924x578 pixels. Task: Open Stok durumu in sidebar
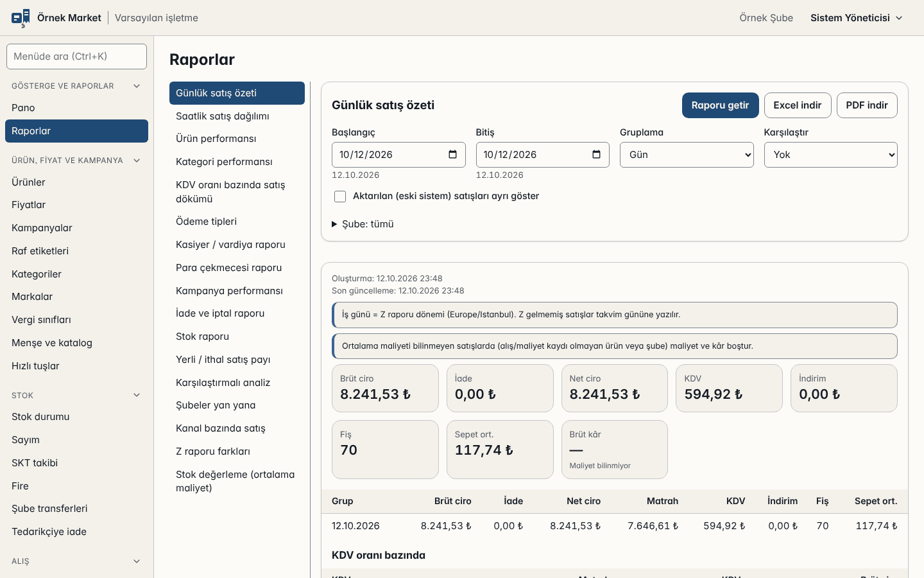click(x=76, y=417)
